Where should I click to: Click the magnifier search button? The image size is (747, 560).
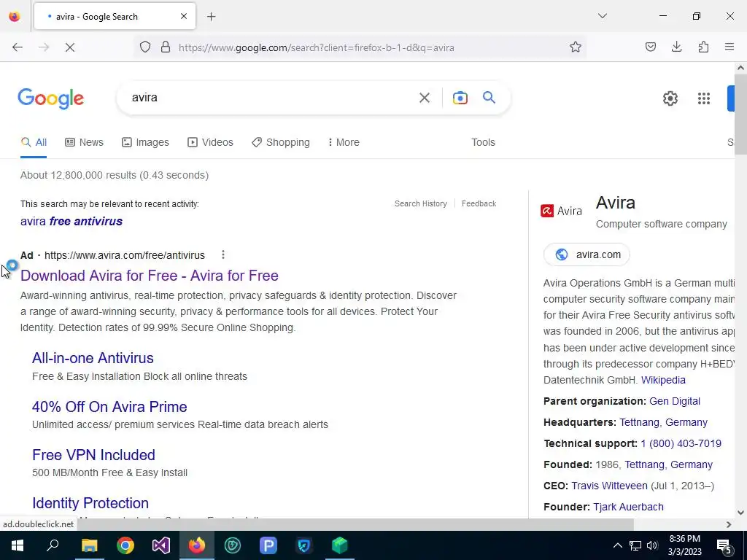tap(489, 98)
